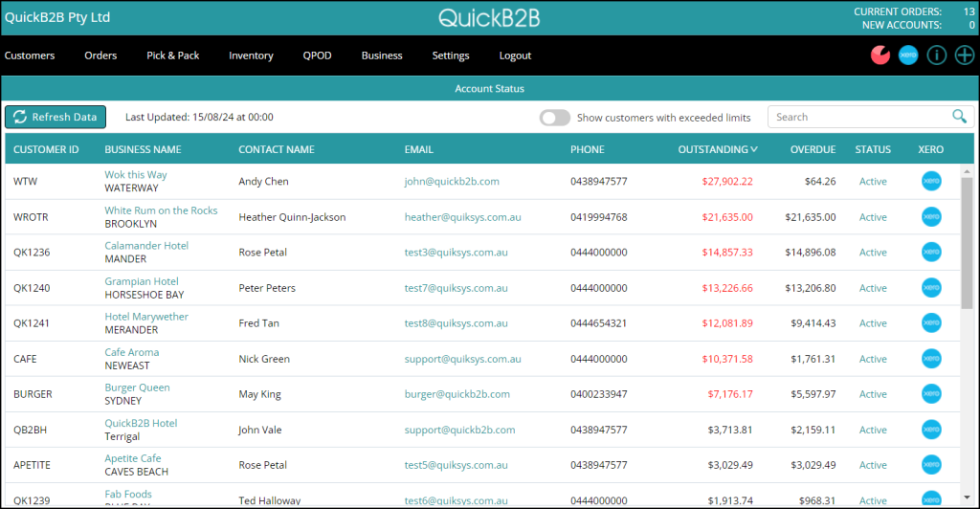Click outstanding amount $21,635.00
Viewport: 980px width, 509px height.
click(x=727, y=217)
